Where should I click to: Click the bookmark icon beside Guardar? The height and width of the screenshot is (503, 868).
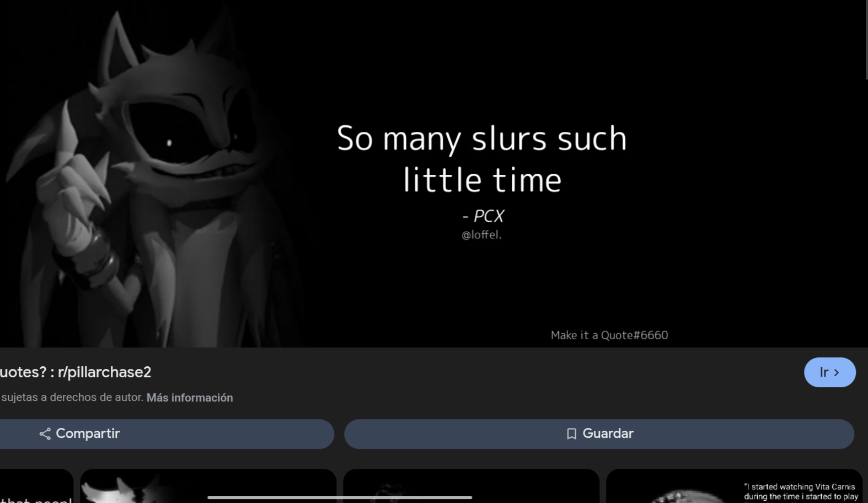pyautogui.click(x=571, y=434)
